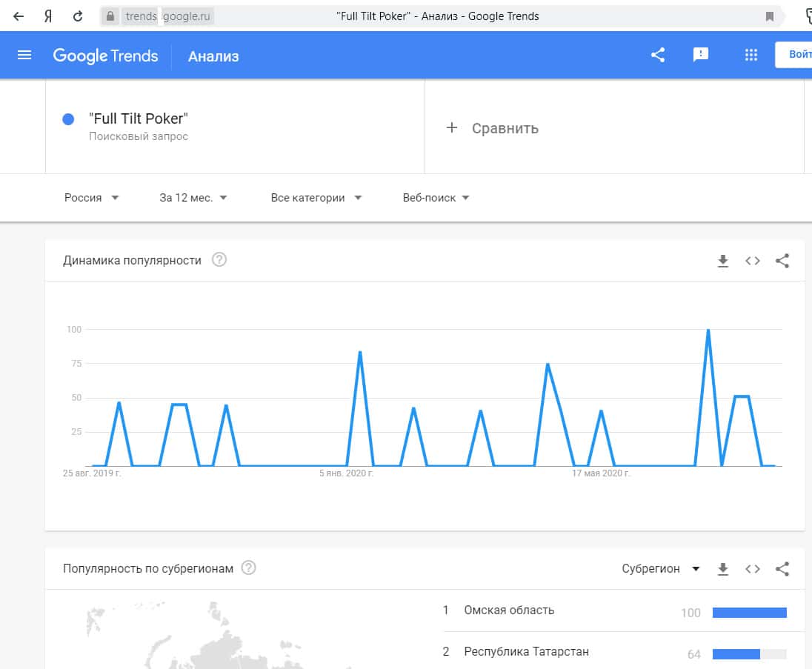Open help for Популярность по субрегионам
The width and height of the screenshot is (812, 669).
249,568
